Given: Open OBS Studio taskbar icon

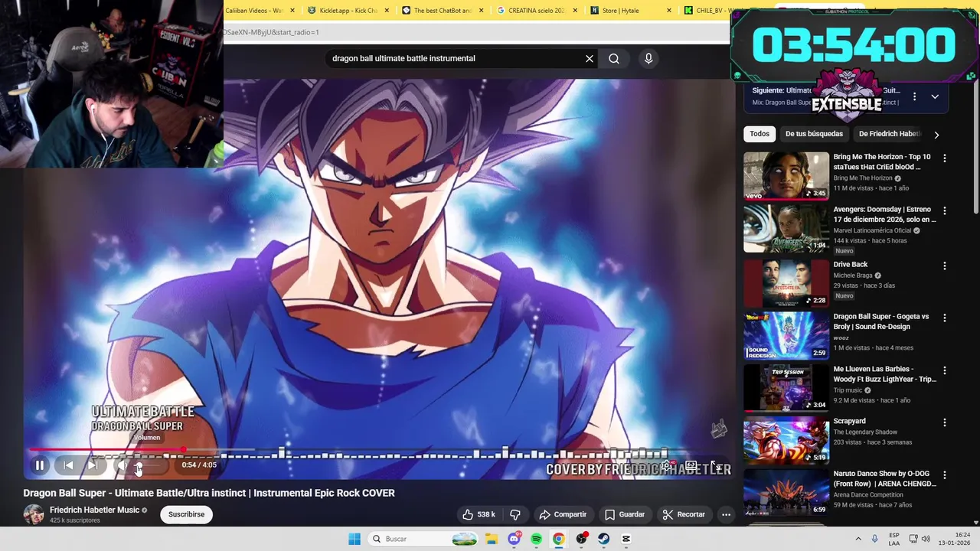Looking at the screenshot, I should coord(582,539).
